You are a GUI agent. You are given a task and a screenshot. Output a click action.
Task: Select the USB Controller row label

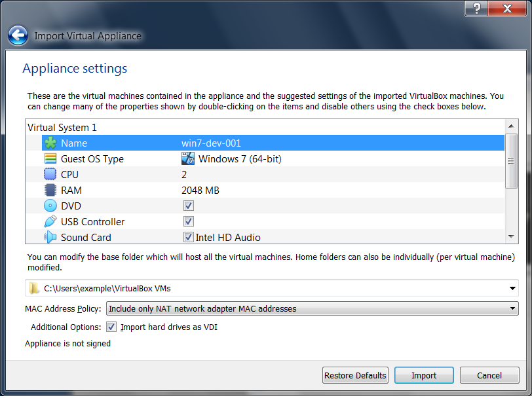pos(92,221)
